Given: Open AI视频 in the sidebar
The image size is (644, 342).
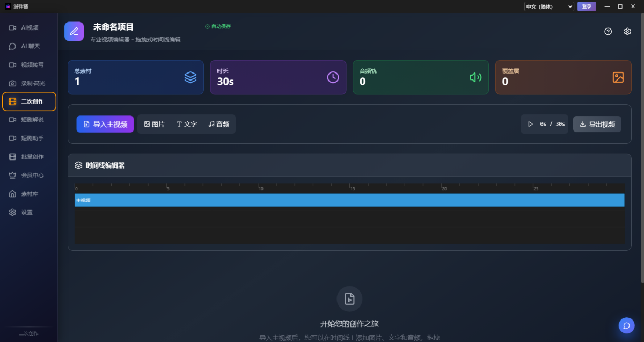Looking at the screenshot, I should point(29,27).
